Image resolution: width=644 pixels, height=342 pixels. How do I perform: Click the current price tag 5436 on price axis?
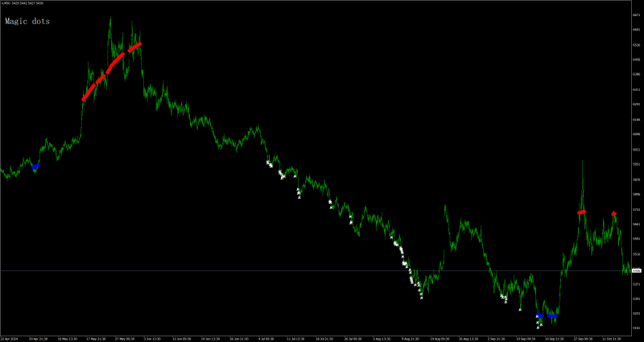point(637,270)
